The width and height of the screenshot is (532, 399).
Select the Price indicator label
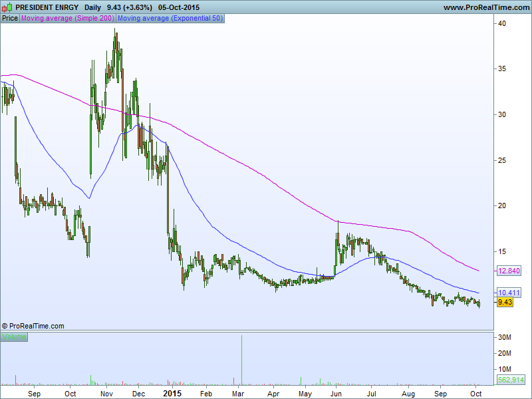10,19
